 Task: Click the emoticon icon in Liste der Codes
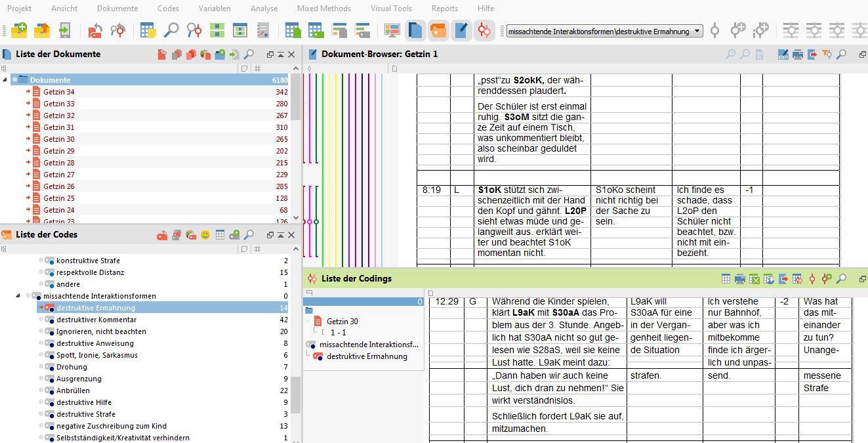(205, 235)
